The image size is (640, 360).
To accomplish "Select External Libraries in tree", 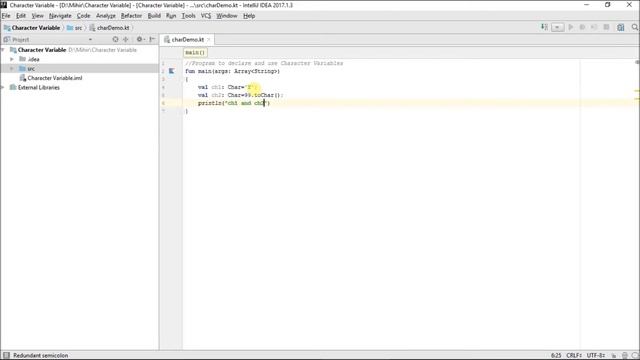I will pos(35,87).
